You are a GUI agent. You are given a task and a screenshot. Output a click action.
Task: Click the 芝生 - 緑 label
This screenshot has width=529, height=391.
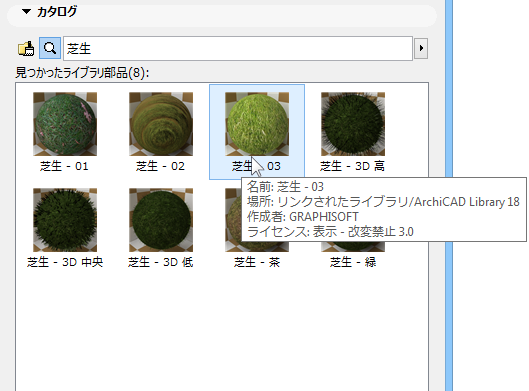point(353,262)
